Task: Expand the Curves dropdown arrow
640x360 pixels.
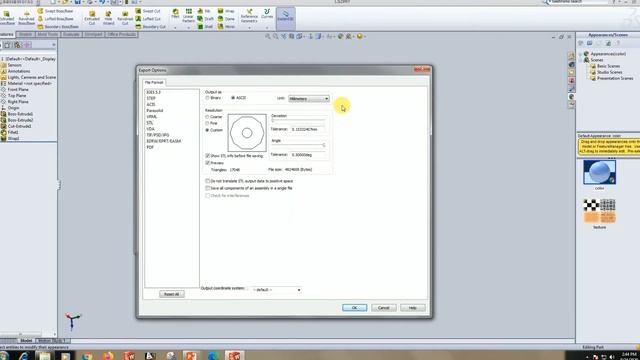Action: [x=267, y=27]
